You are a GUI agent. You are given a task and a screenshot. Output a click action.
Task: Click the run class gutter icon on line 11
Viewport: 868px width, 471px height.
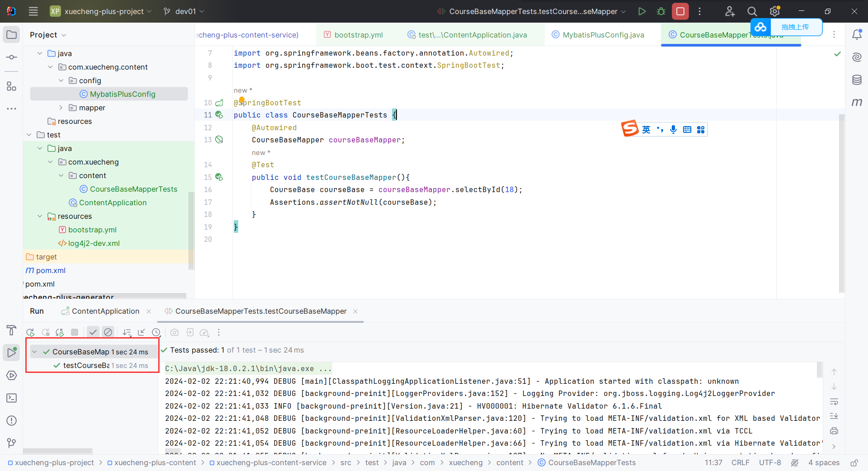coord(219,115)
